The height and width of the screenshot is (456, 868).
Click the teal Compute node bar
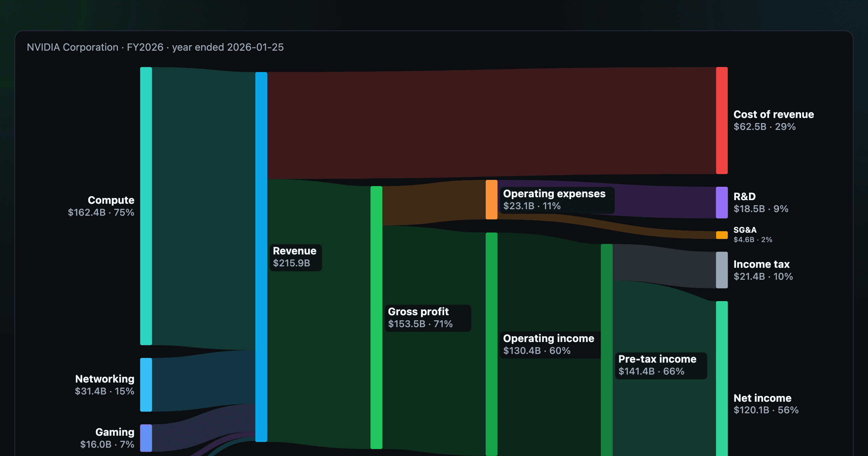tap(146, 206)
